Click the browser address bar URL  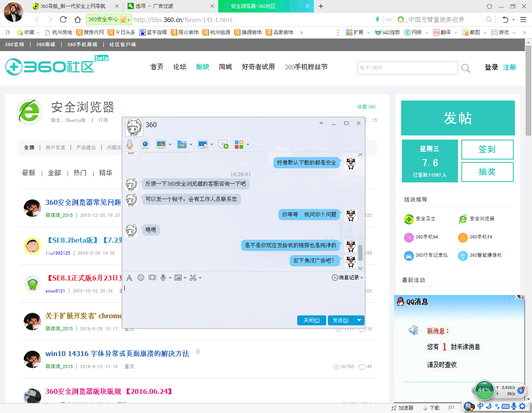[183, 20]
